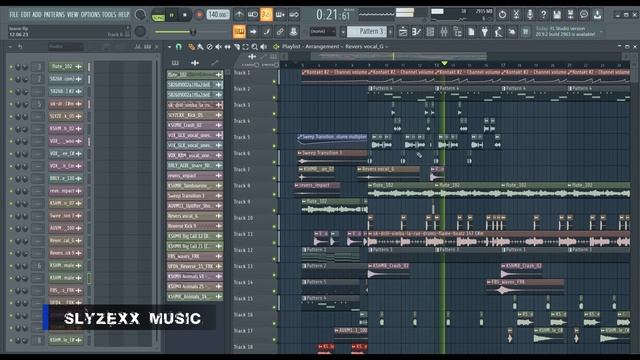Open the global snap selector dropdown
The width and height of the screenshot is (640, 360).
322,31
